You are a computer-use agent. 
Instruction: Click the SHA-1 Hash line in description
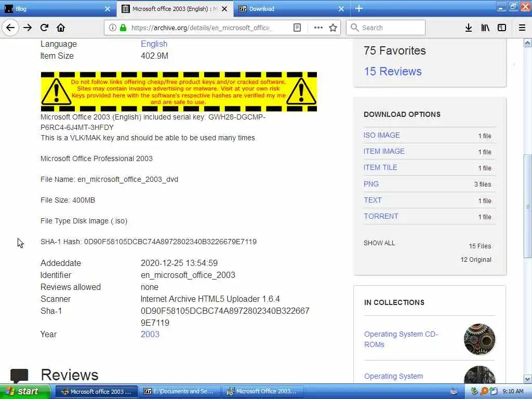[x=149, y=242]
